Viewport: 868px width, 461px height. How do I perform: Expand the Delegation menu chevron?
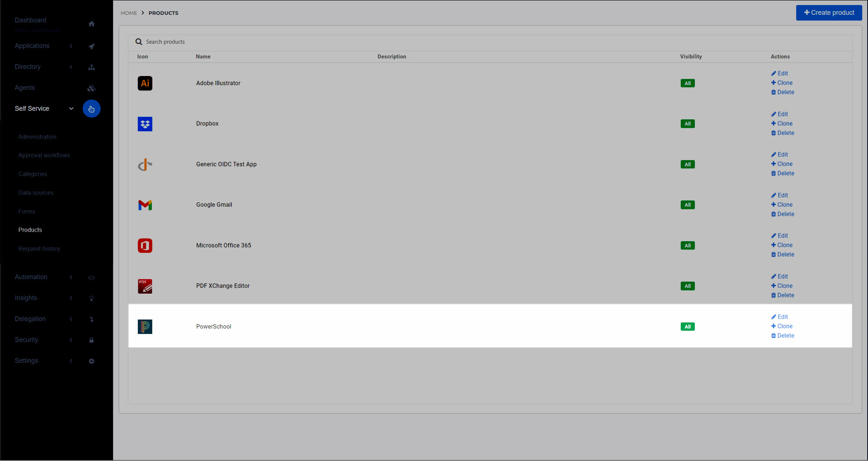point(71,319)
